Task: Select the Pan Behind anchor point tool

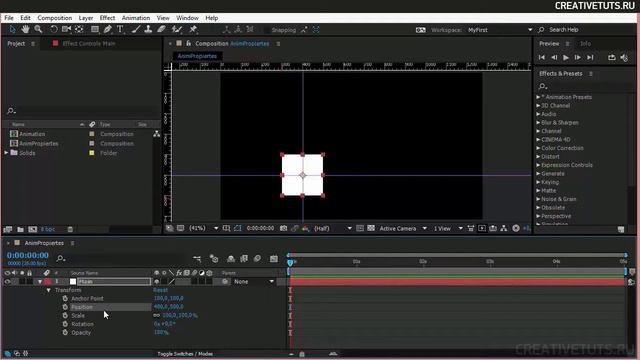Action: [x=79, y=29]
